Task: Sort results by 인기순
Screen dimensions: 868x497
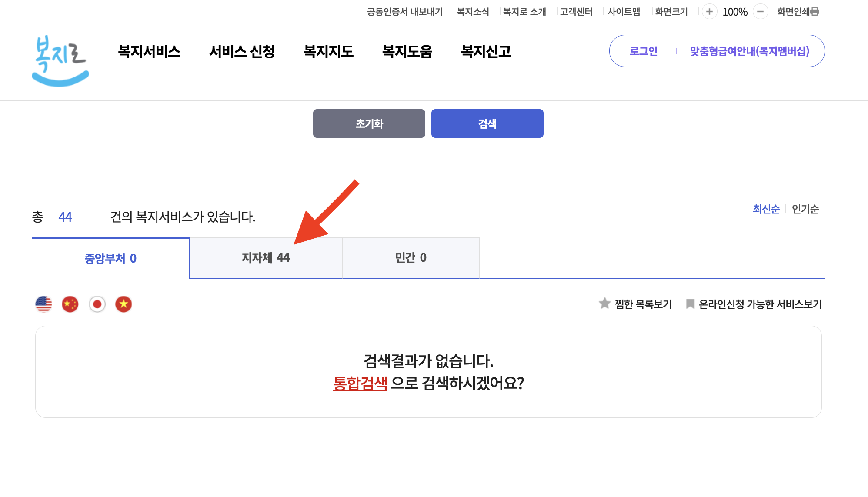Action: tap(805, 210)
